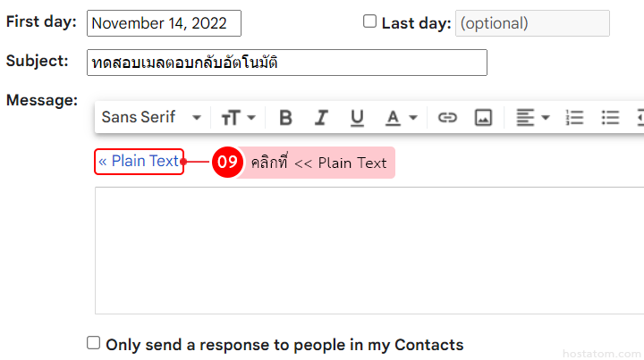Viewport: 644px width, 360px height.
Task: Click the First day date field
Action: (x=164, y=23)
